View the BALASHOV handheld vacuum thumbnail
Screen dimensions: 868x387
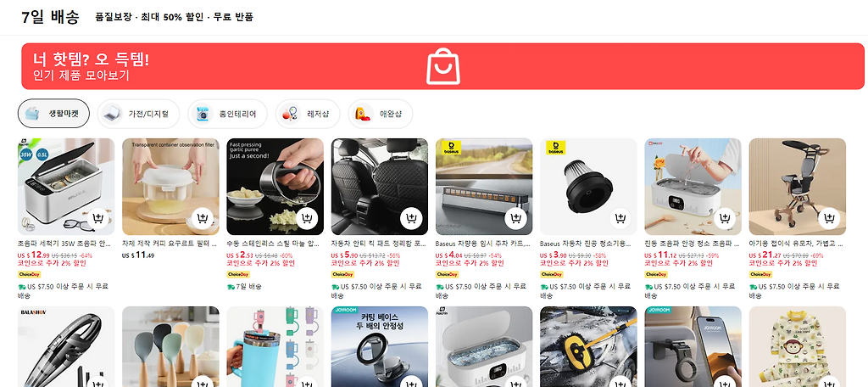66,346
